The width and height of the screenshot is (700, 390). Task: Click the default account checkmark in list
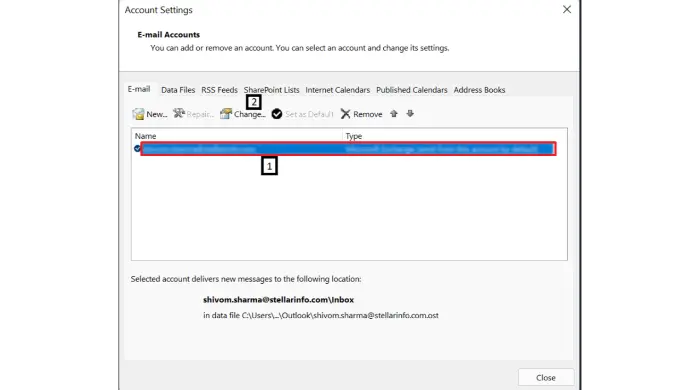coord(137,149)
